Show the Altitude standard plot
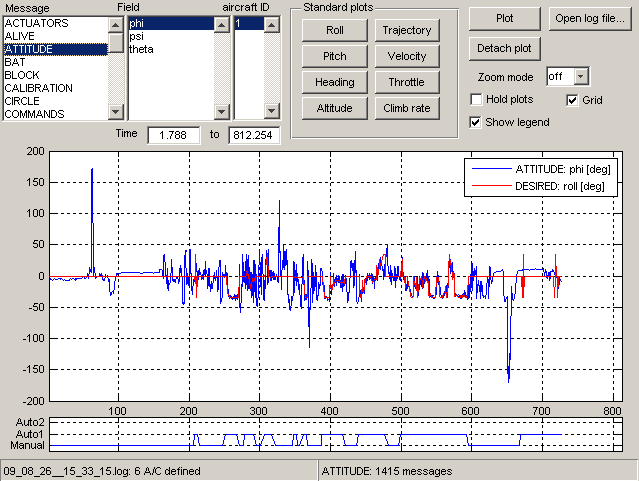This screenshot has width=639, height=481. point(335,108)
